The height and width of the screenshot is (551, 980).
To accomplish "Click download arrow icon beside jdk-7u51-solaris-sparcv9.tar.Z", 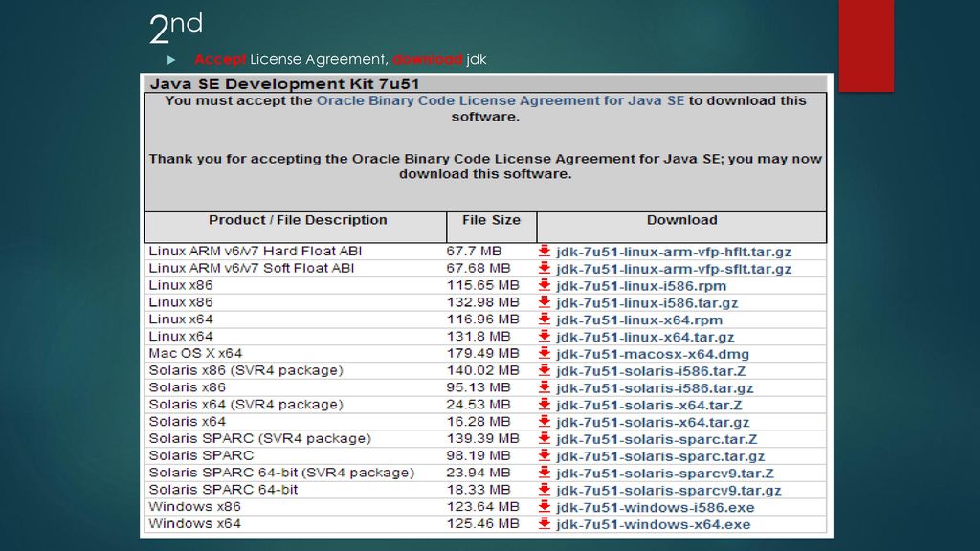I will pyautogui.click(x=545, y=473).
